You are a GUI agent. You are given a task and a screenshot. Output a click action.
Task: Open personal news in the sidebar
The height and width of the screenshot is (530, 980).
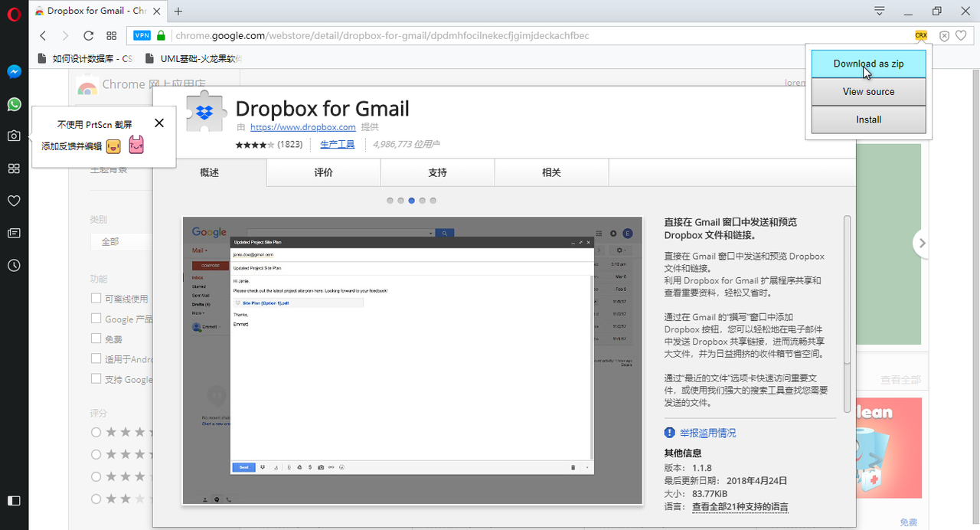(14, 233)
